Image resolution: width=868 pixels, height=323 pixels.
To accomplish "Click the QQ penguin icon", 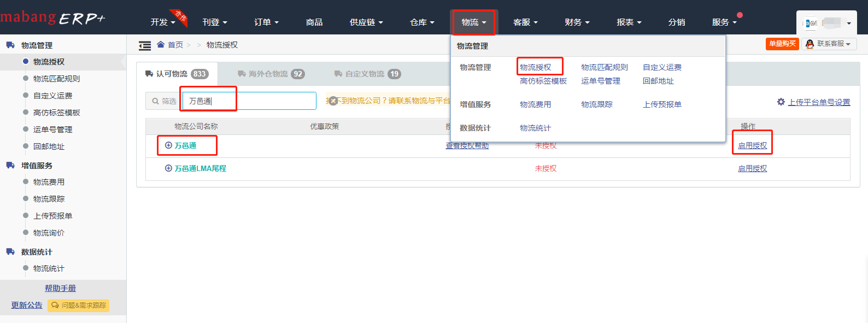I will (810, 44).
